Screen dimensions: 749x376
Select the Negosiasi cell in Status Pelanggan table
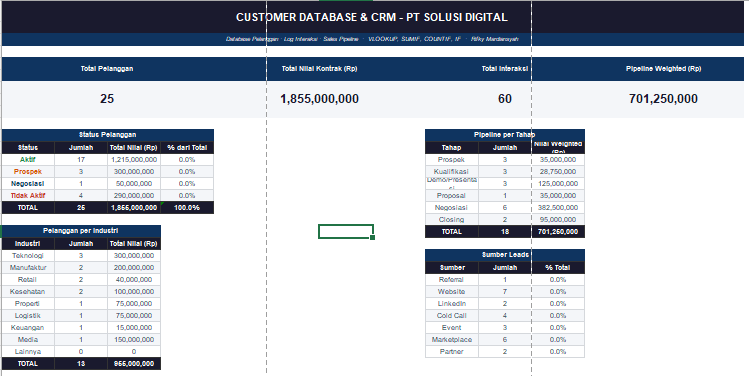(28, 183)
